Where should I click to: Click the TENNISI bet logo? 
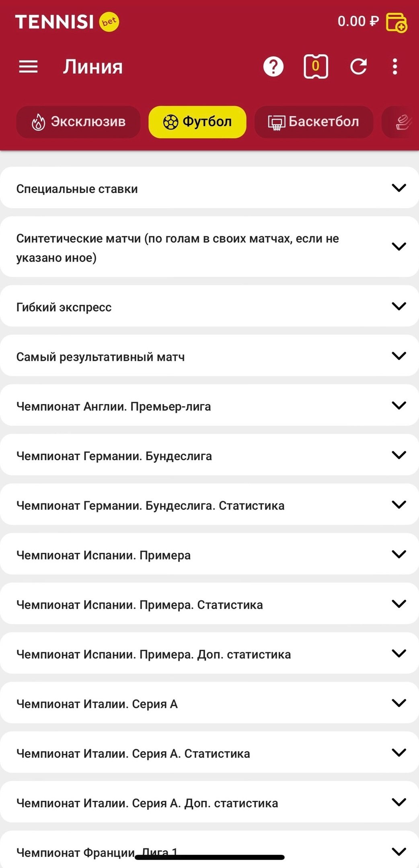coord(67,22)
